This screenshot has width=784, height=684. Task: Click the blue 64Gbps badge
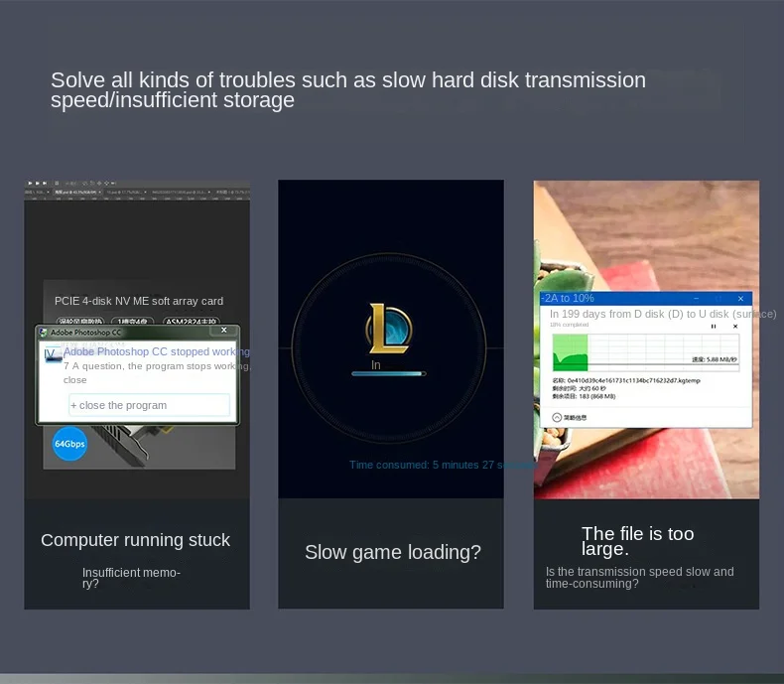click(x=69, y=444)
